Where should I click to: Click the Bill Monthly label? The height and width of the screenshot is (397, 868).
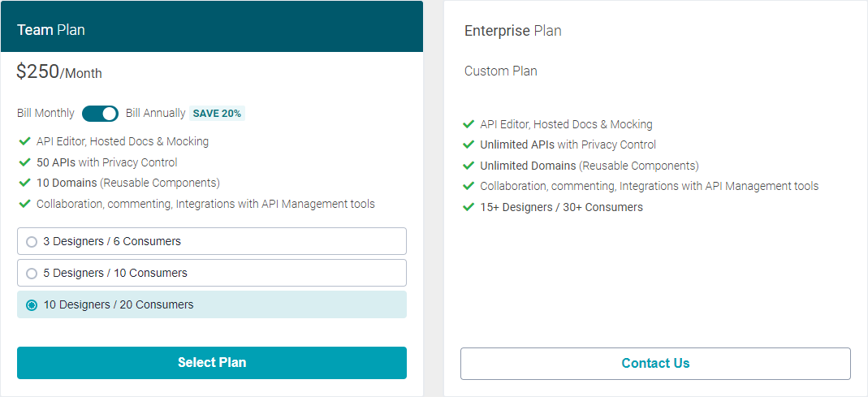tap(45, 114)
